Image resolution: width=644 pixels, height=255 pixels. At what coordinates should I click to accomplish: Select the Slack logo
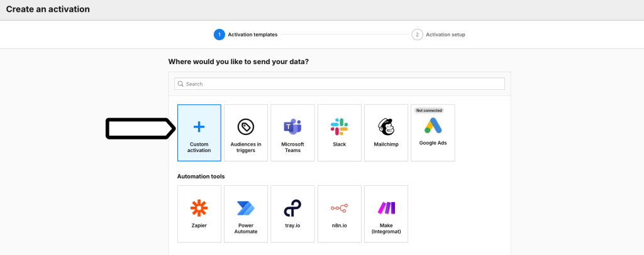(x=339, y=127)
